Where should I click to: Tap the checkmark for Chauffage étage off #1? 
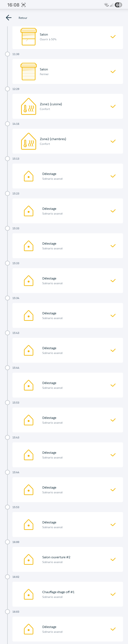113,594
